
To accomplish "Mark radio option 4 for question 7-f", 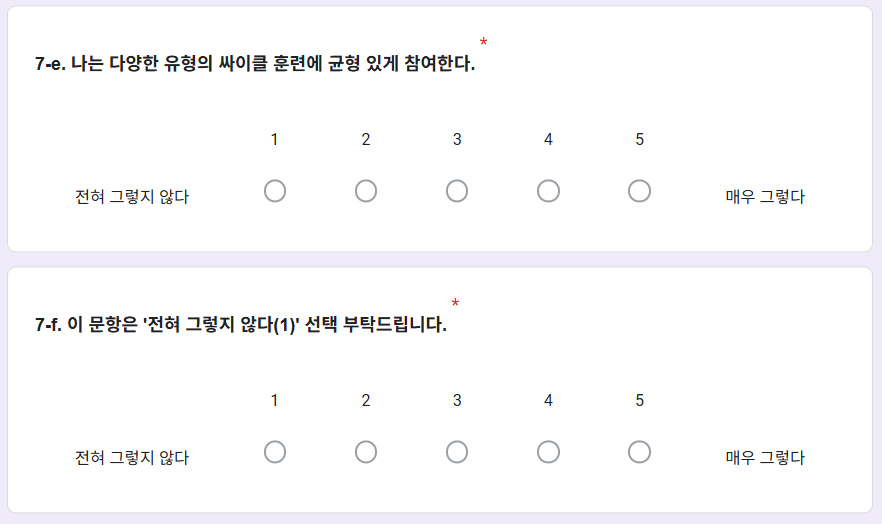I will coord(548,452).
